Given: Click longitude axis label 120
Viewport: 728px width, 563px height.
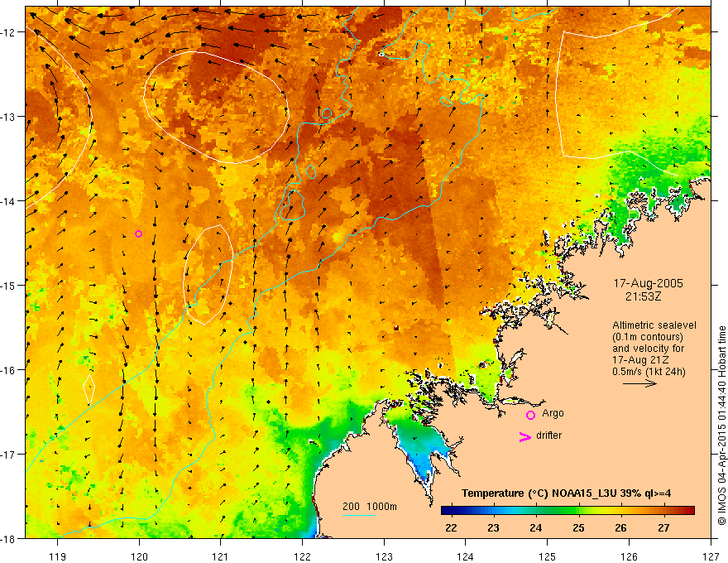Looking at the screenshot, I should pos(139,556).
